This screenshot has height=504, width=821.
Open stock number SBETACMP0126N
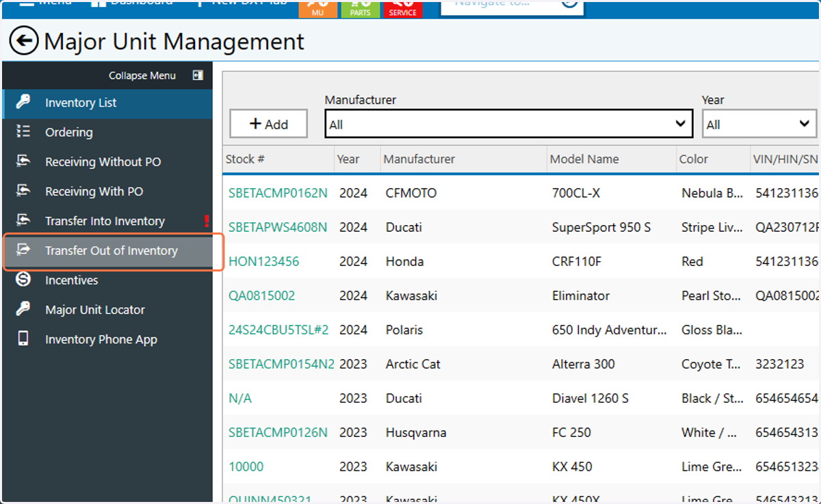[278, 432]
